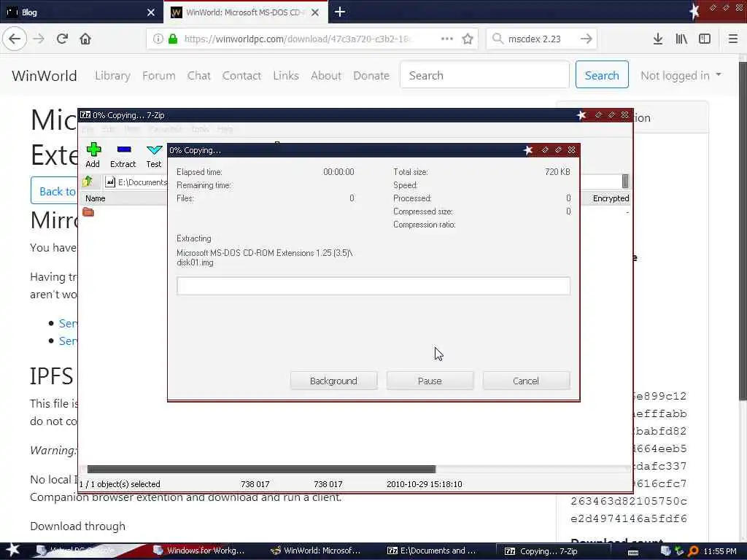Click the green padlock security icon
Screen dimensions: 747x560
[173, 39]
